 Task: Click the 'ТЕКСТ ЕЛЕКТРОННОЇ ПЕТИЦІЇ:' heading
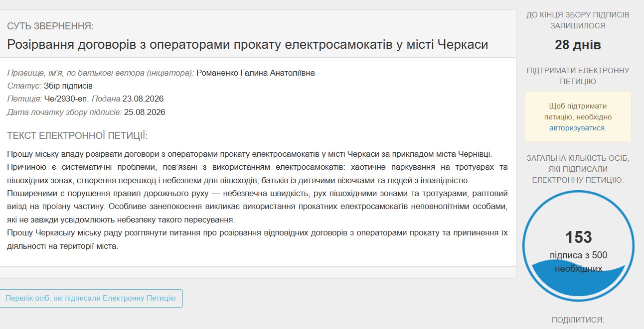pos(77,135)
